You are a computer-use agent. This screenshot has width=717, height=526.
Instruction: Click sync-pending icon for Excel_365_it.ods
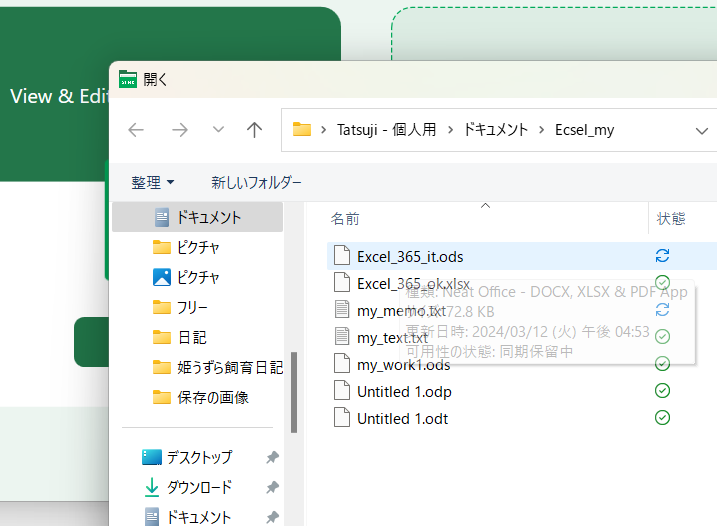(x=662, y=255)
